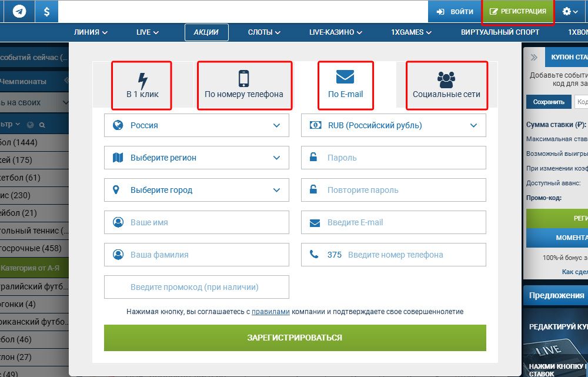This screenshot has width=588, height=377.
Task: Open the Telegram channel icon
Action: point(19,11)
